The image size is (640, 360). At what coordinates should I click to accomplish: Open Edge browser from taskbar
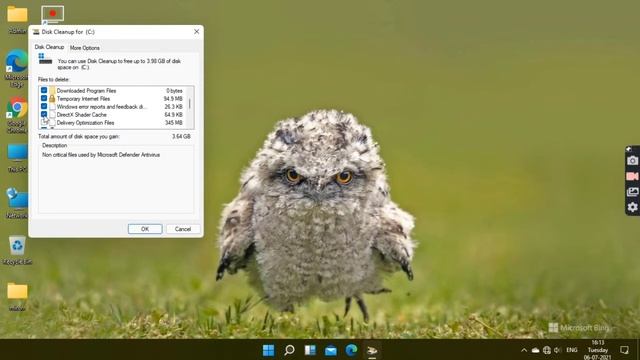(x=351, y=350)
